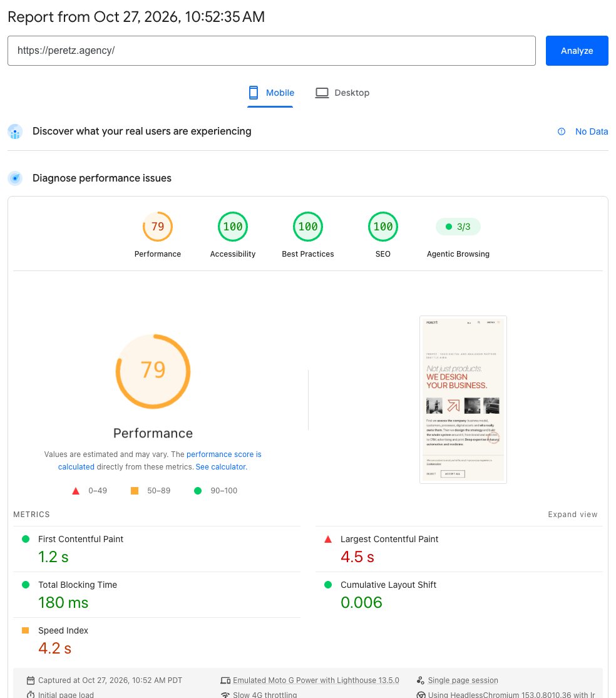Jump to Accessibility score gauge 100
This screenshot has width=616, height=698.
pos(233,227)
